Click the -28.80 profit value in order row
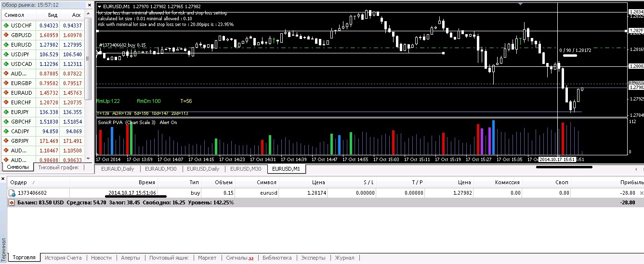 [627, 193]
